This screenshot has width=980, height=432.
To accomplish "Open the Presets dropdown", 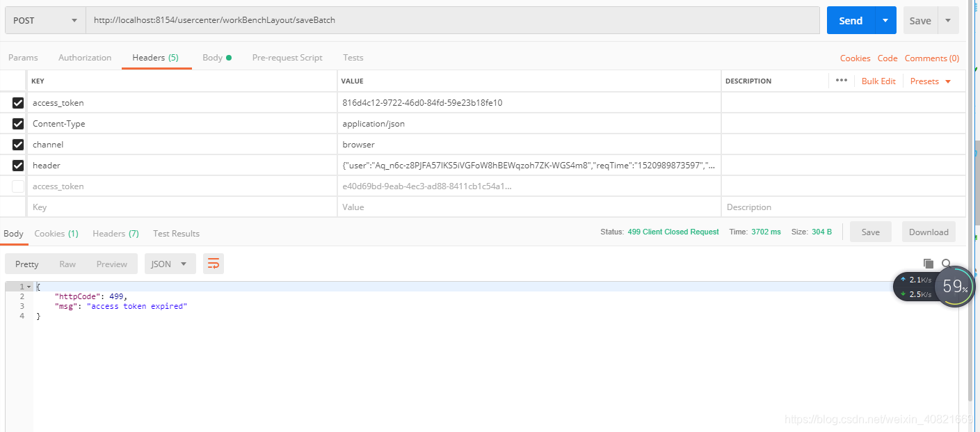I will point(931,81).
